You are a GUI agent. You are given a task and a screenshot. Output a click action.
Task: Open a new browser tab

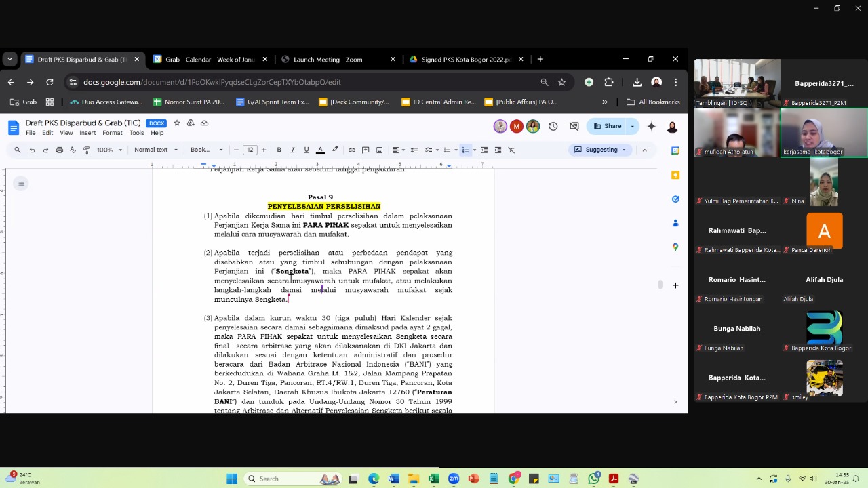tap(540, 59)
